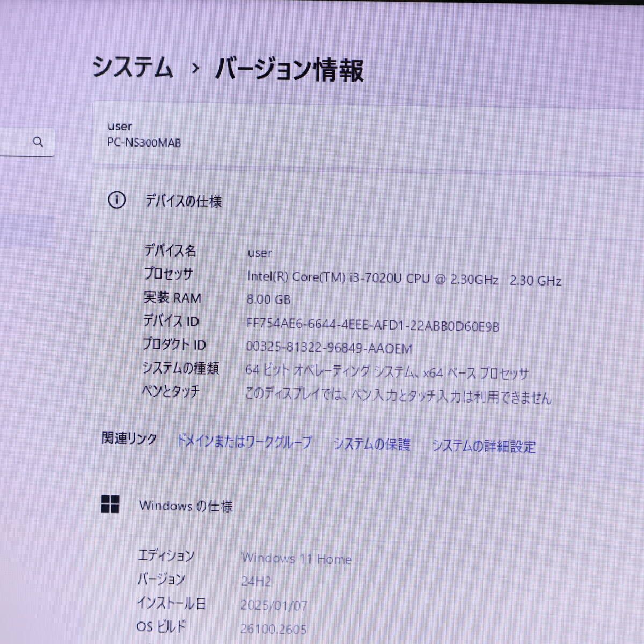Click the Windows logo icon beside Windows の仕様
Screen dimensions: 644x644
tap(111, 504)
